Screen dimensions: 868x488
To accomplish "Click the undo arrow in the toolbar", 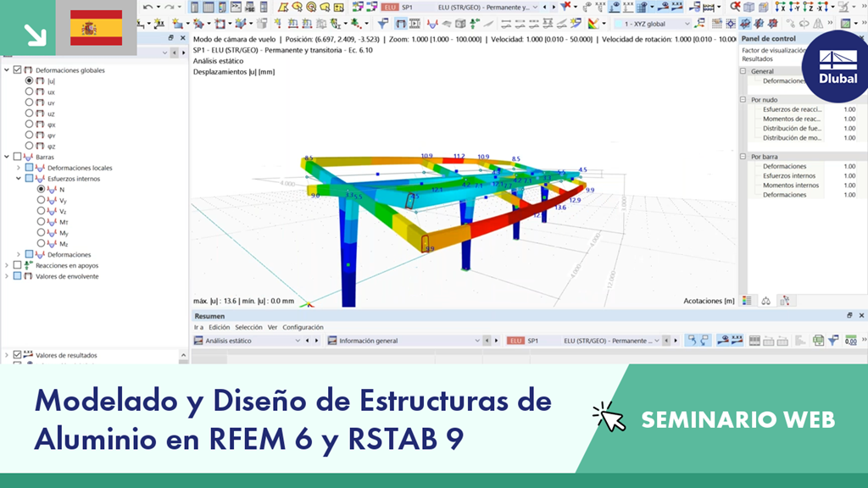I will tap(147, 7).
